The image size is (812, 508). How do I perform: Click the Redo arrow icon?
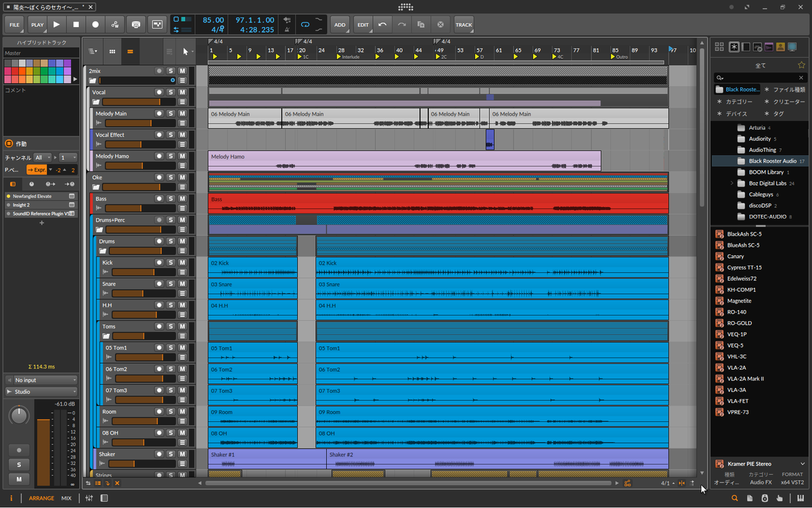coord(402,24)
